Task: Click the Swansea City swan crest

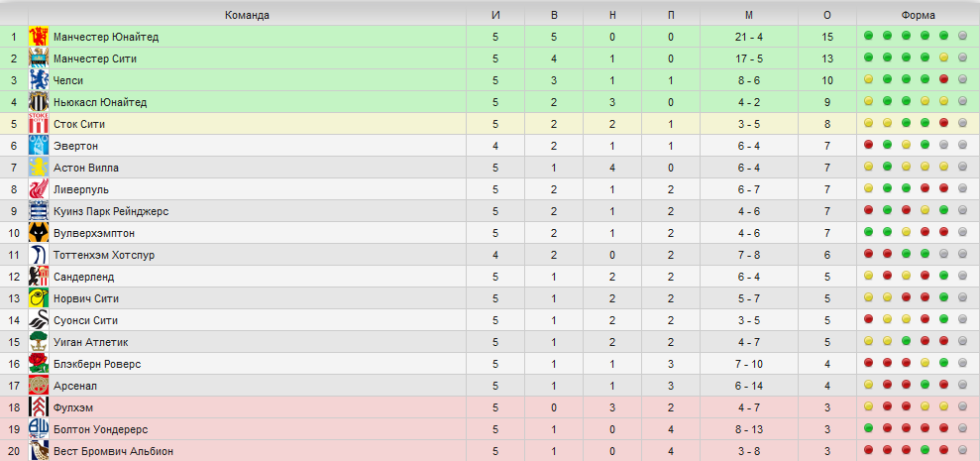Action: pos(39,320)
